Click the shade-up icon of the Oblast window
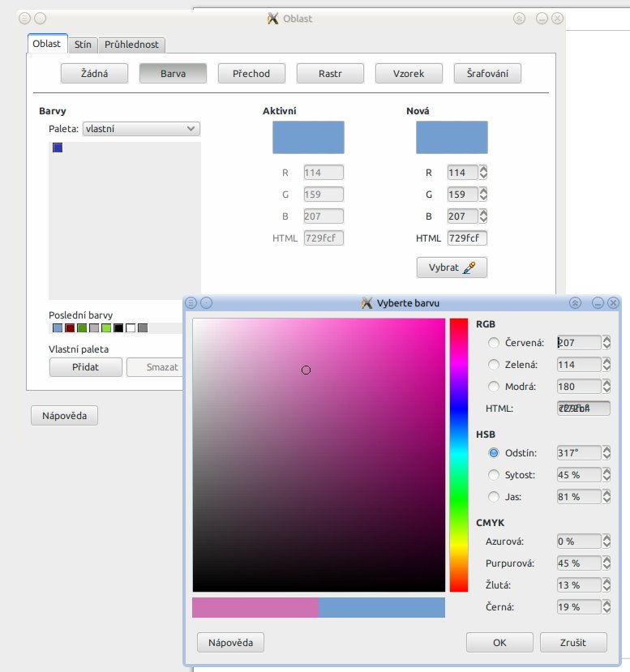 (520, 19)
